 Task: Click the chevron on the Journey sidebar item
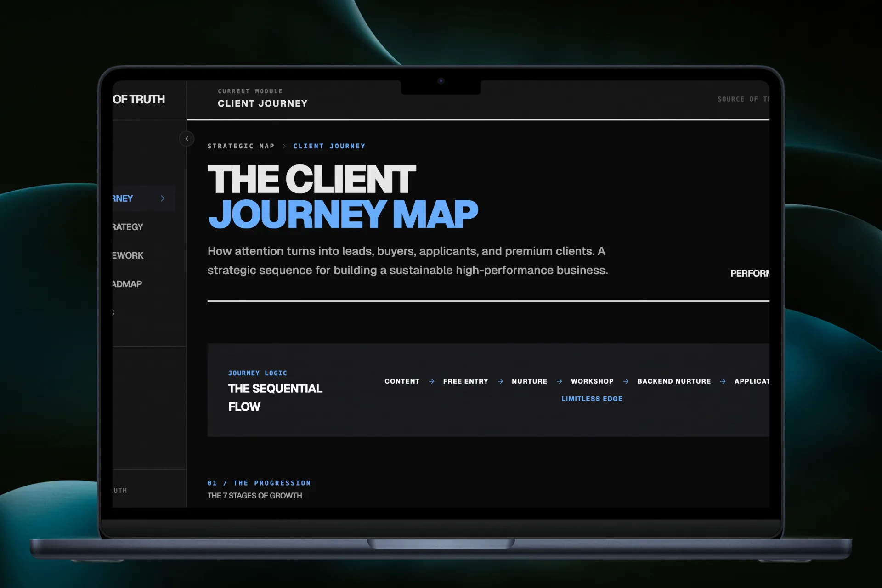point(163,198)
